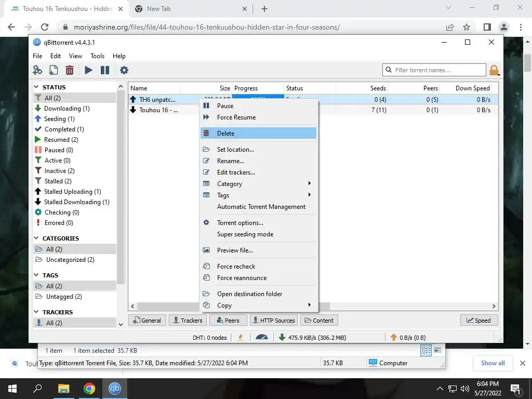
Task: Filter by Seeding (1) status
Action: 75,119
